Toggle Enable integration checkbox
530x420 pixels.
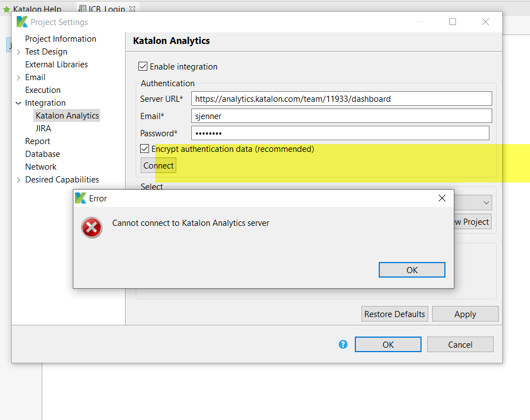(143, 67)
